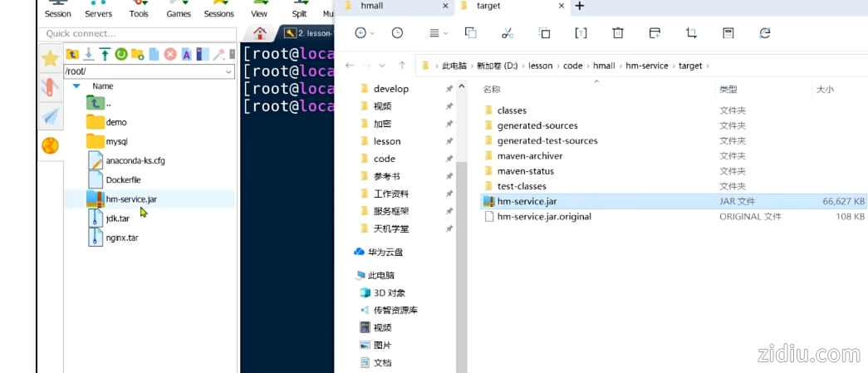Expand the view layout options dropdown
The height and width of the screenshot is (373, 868).
point(438,33)
